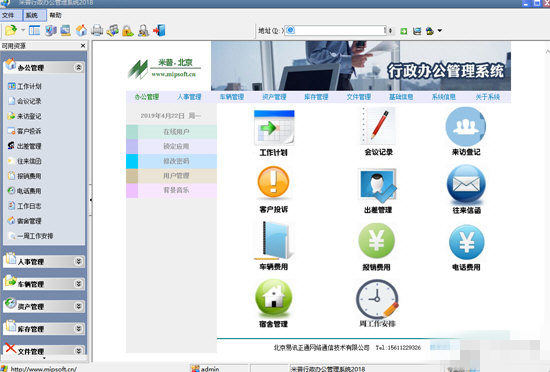Click the 背景音乐 button
This screenshot has height=372, width=550.
click(172, 190)
